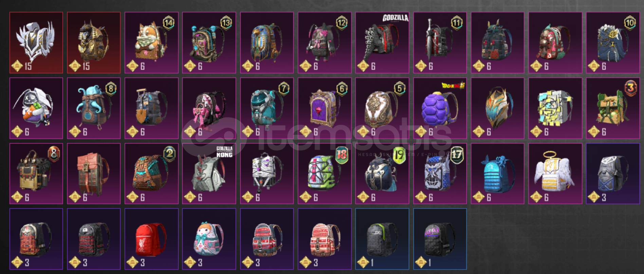Select the red Liverpool crest backpack
The image size is (644, 274).
[151, 239]
